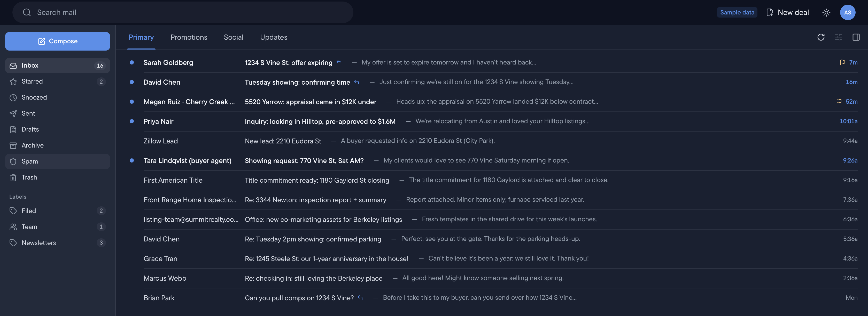Image resolution: width=868 pixels, height=316 pixels.
Task: Open the Spam folder
Action: click(x=58, y=161)
